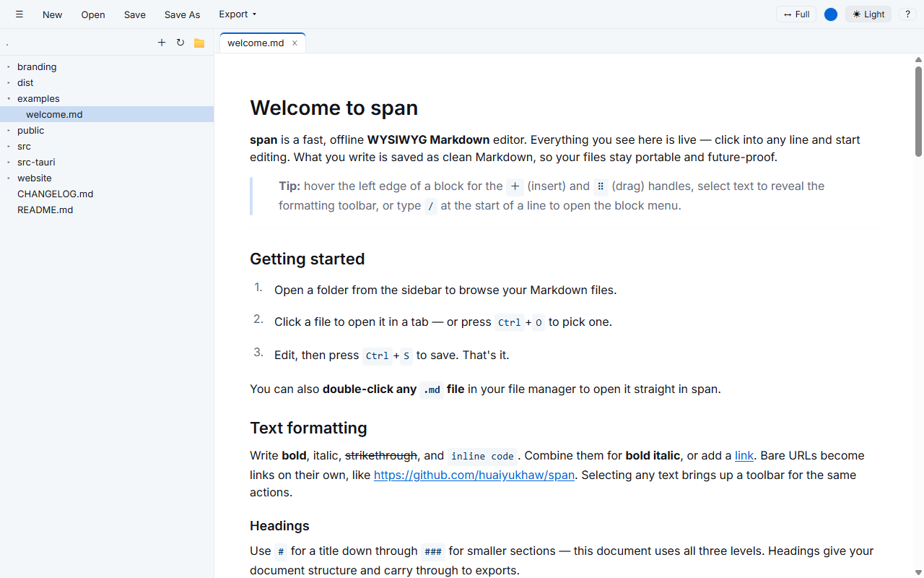Follow the github.com/huaiyukhaw/span link

[474, 475]
